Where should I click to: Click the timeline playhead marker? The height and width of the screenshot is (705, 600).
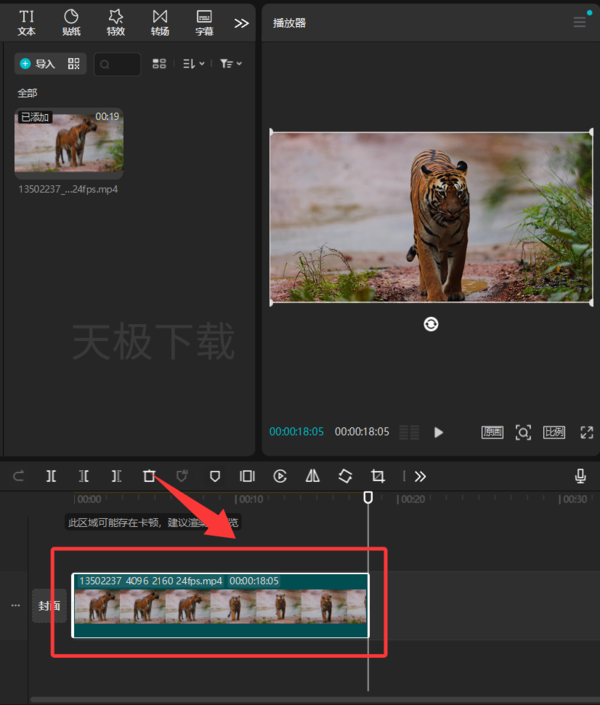tap(368, 497)
